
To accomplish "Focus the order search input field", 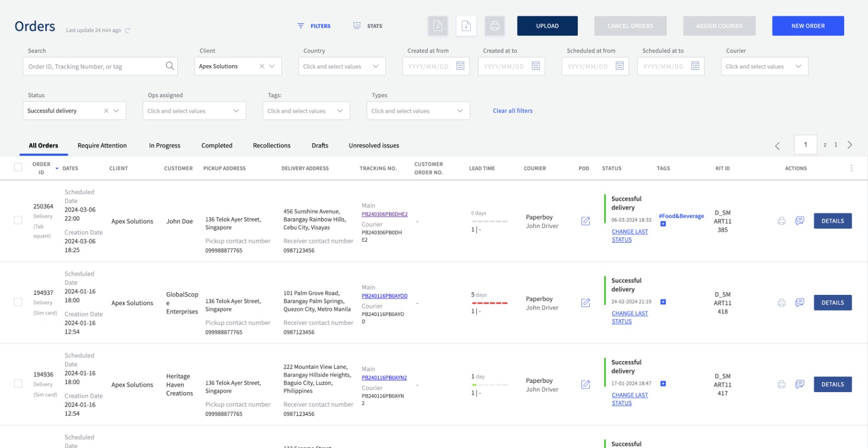I will (95, 66).
